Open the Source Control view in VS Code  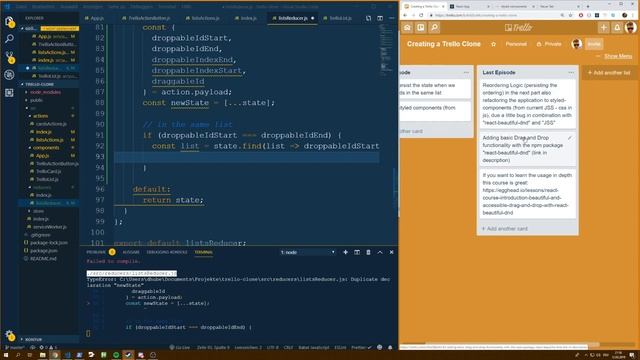click(x=9, y=57)
